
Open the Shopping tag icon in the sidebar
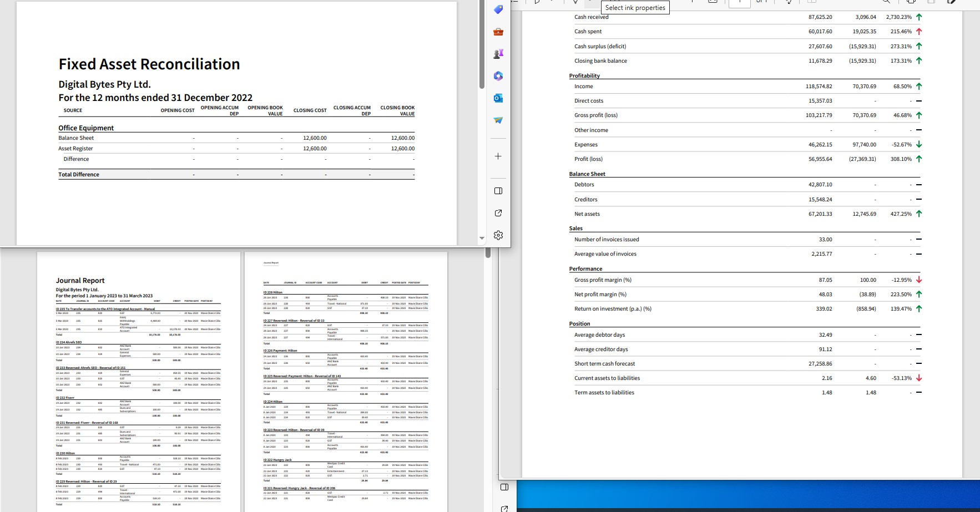coord(498,9)
